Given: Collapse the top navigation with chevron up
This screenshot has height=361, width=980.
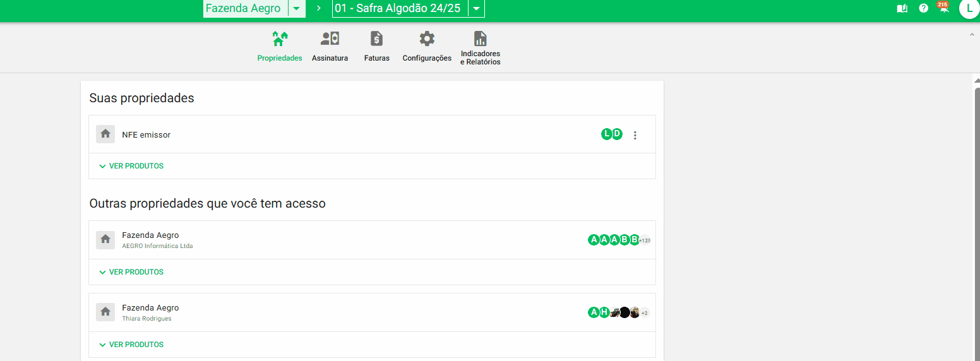Looking at the screenshot, I should click(972, 35).
